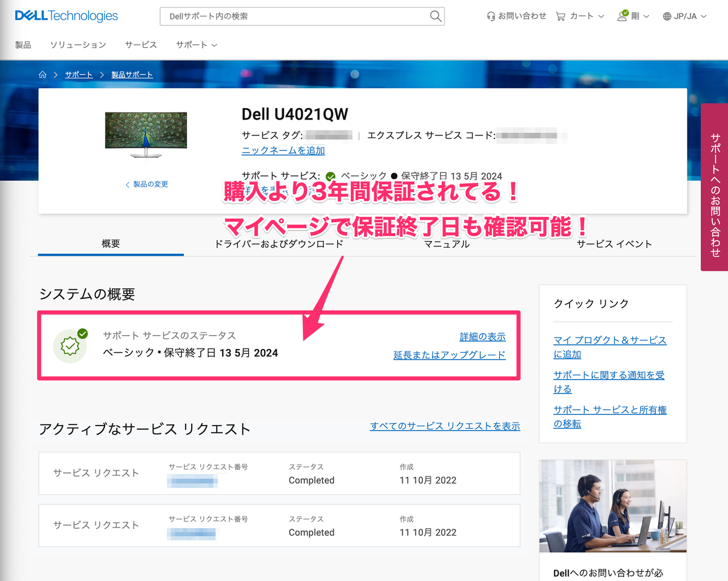Select the サービス イベント tab
The height and width of the screenshot is (581, 728).
615,243
